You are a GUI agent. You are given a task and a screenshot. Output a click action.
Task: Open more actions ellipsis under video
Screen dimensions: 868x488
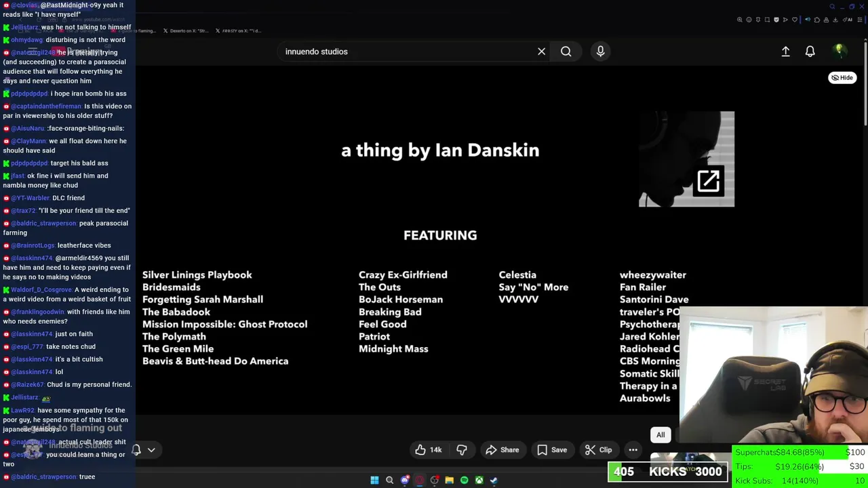click(633, 450)
